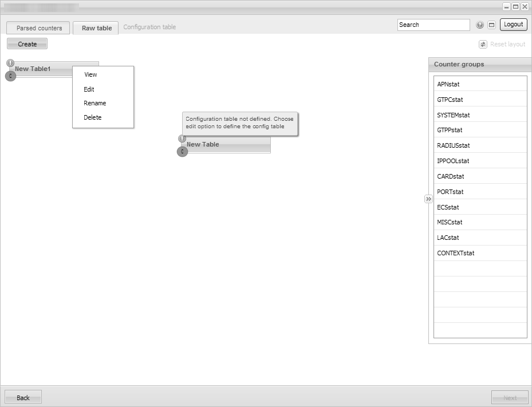Click the help question mark icon
Screen dimensions: 532x407
point(480,25)
